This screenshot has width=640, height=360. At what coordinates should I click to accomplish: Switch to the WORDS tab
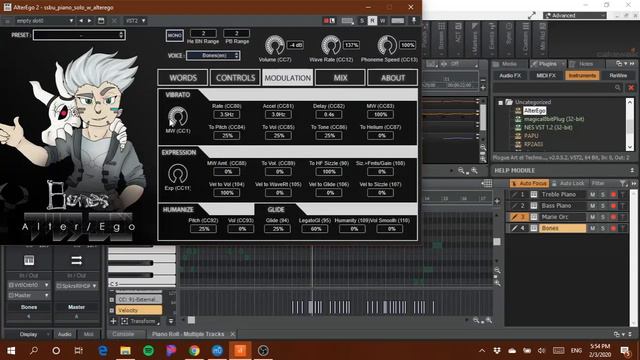pyautogui.click(x=183, y=78)
